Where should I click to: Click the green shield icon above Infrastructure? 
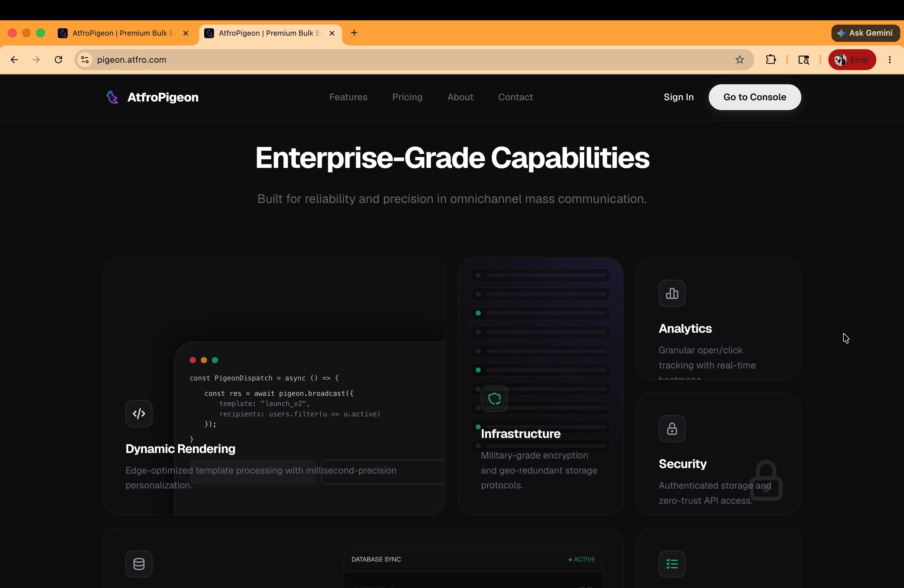tap(494, 399)
